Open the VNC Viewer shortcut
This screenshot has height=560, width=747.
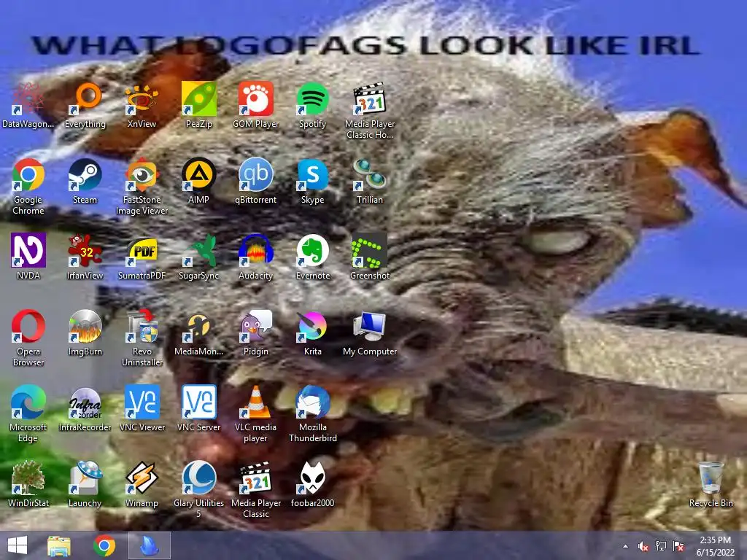pos(142,408)
